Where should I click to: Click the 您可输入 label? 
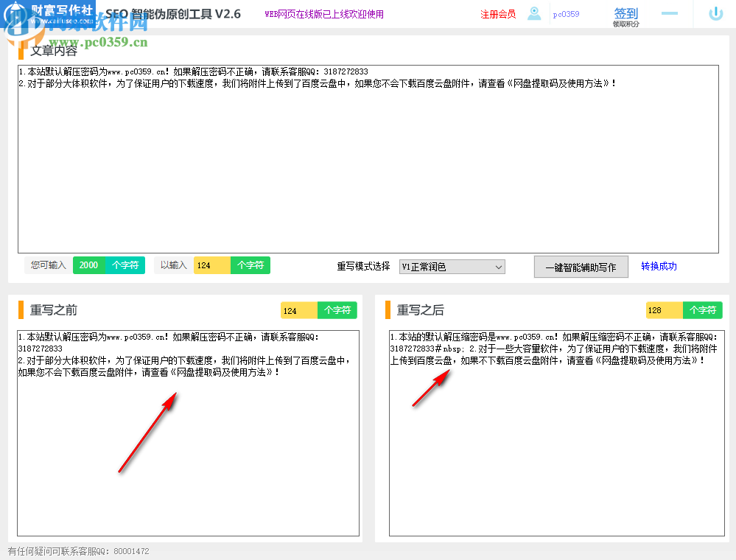coord(49,265)
